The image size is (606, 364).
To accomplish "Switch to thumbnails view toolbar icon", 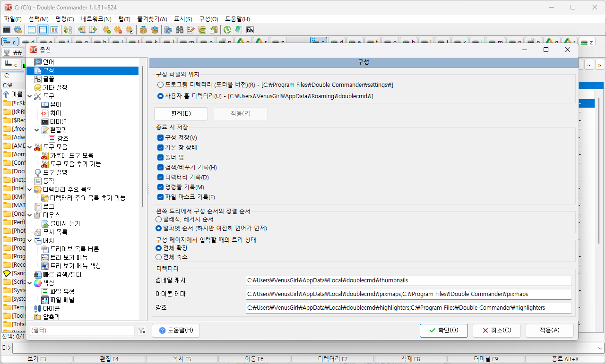I will (x=54, y=30).
